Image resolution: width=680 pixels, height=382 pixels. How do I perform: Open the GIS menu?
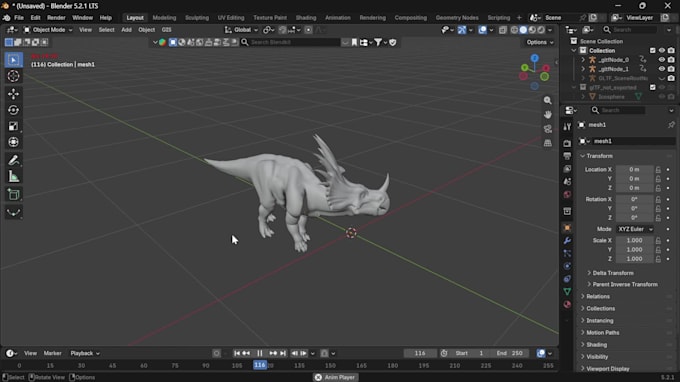point(167,30)
